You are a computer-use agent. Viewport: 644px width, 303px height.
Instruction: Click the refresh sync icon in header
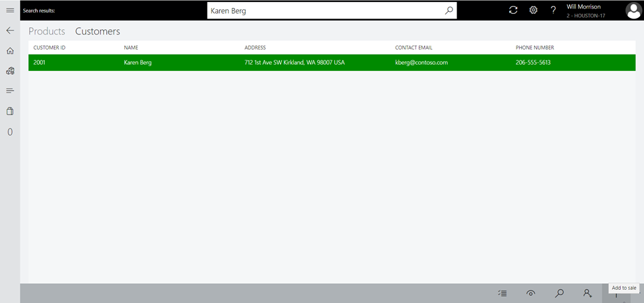(513, 10)
